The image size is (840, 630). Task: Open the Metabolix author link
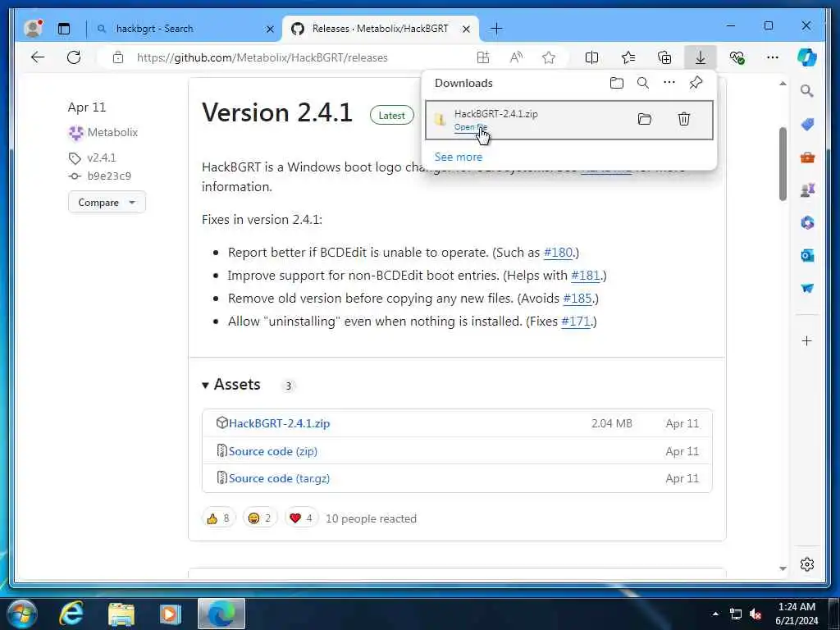pyautogui.click(x=112, y=132)
